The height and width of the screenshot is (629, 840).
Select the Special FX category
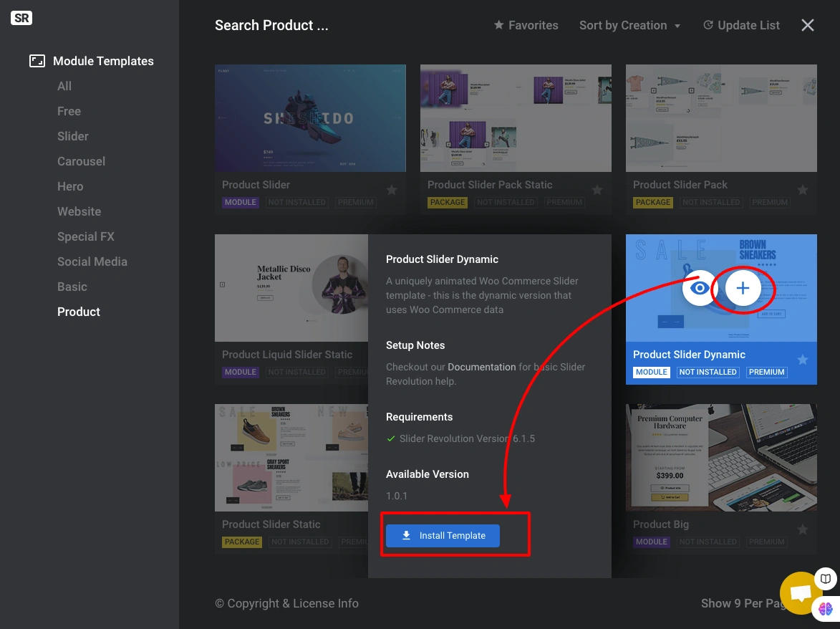[86, 237]
